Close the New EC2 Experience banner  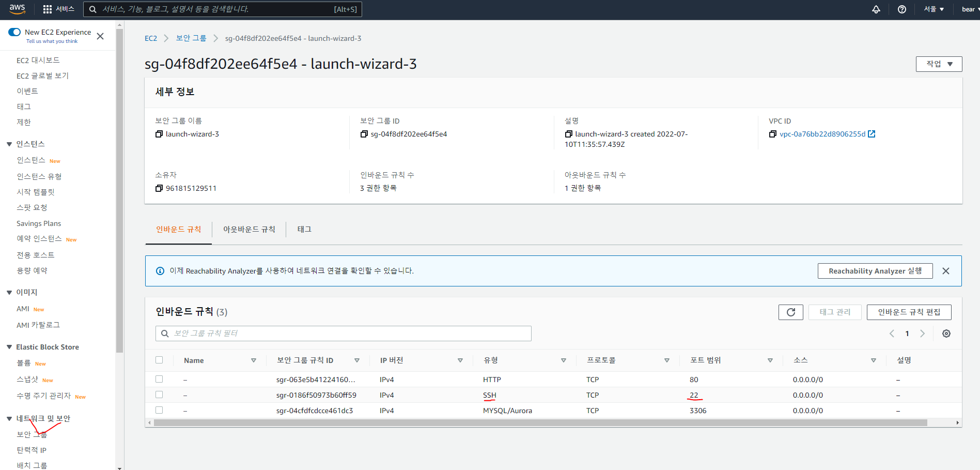(100, 36)
